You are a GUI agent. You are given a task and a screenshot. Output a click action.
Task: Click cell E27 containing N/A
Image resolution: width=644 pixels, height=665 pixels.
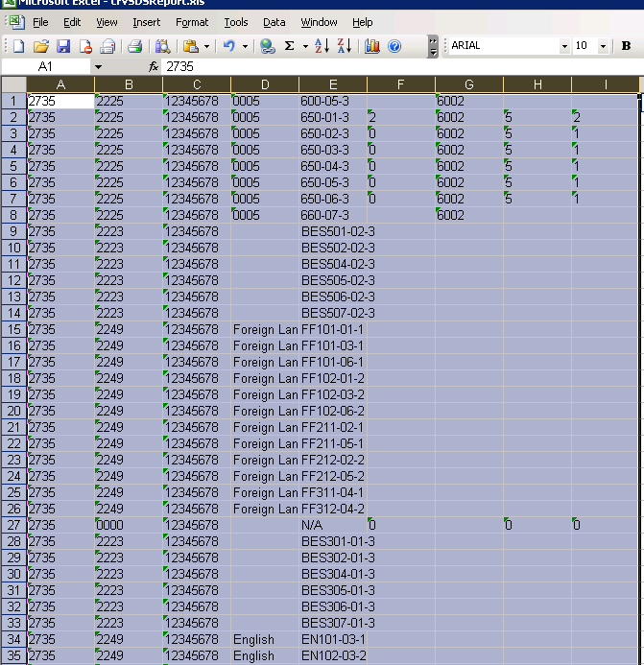pyautogui.click(x=333, y=525)
